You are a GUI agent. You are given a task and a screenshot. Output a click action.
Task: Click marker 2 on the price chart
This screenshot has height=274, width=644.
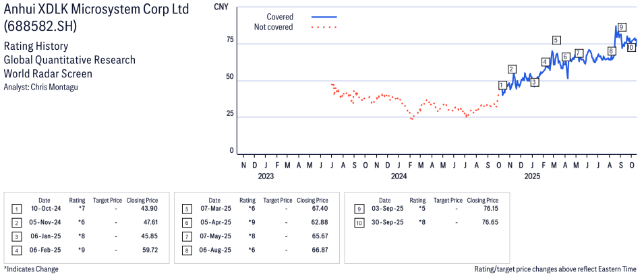513,69
